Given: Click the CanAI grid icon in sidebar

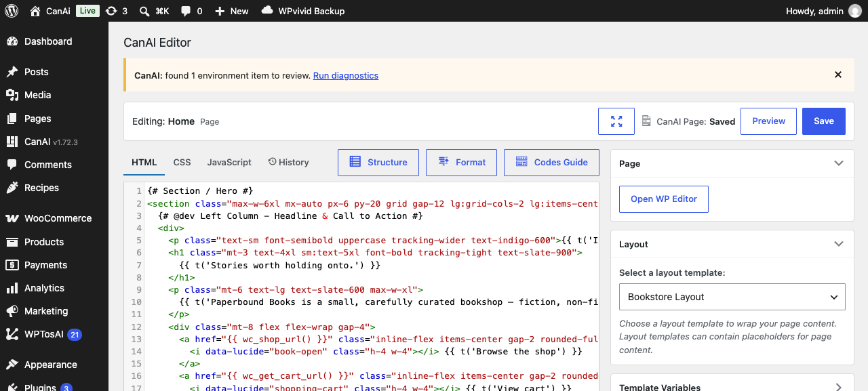Looking at the screenshot, I should pos(12,142).
